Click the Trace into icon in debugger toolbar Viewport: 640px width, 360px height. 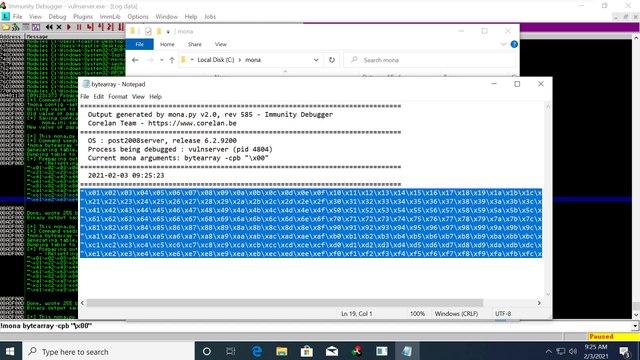[x=111, y=27]
